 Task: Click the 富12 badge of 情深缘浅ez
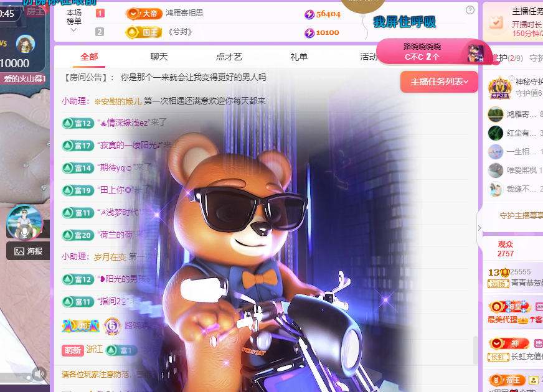tap(78, 123)
